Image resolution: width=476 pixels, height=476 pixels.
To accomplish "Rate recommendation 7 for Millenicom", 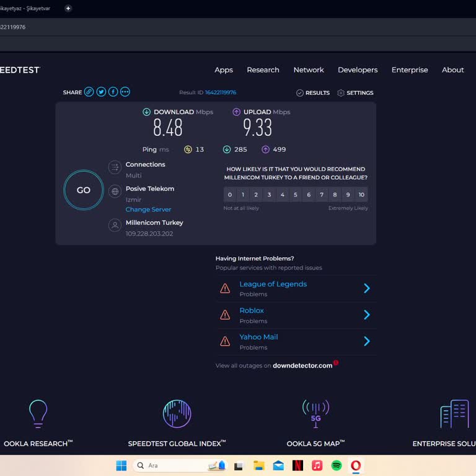I will tap(322, 195).
